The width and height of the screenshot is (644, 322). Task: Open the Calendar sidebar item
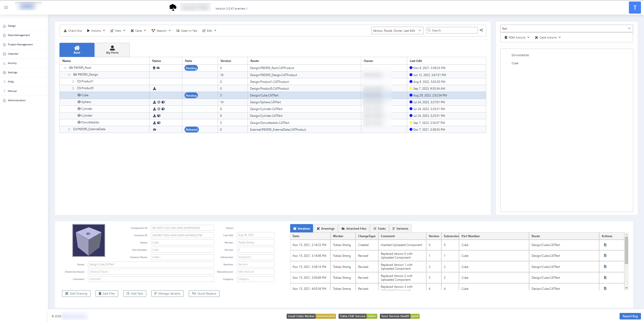[13, 54]
